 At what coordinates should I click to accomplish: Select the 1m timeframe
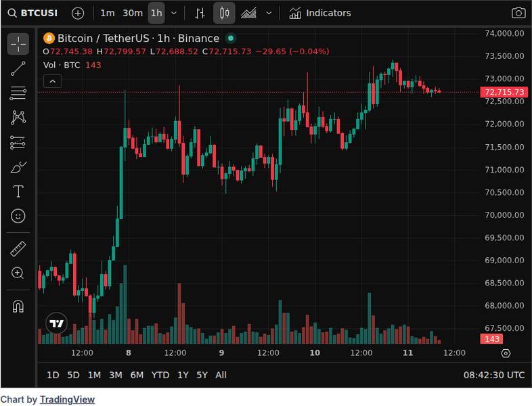107,14
